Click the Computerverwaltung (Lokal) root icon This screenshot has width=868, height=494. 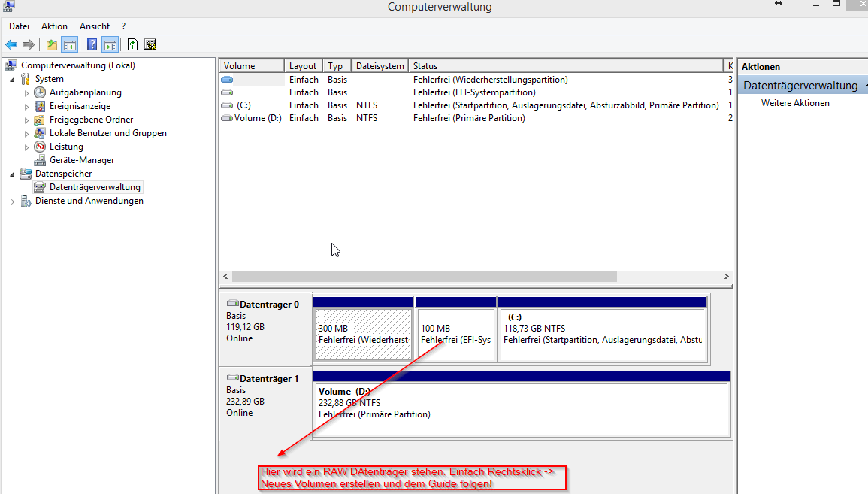point(11,65)
